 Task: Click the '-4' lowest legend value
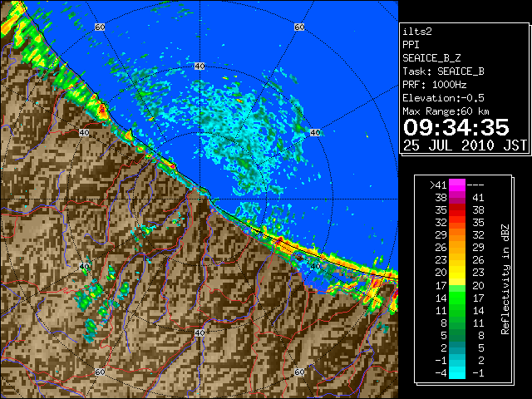[x=441, y=373]
